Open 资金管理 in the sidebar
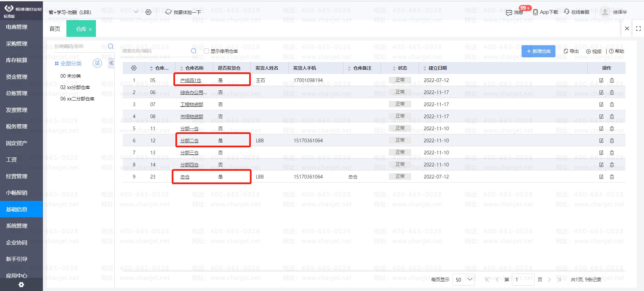Screen dimensions: 644x291 click(x=17, y=77)
